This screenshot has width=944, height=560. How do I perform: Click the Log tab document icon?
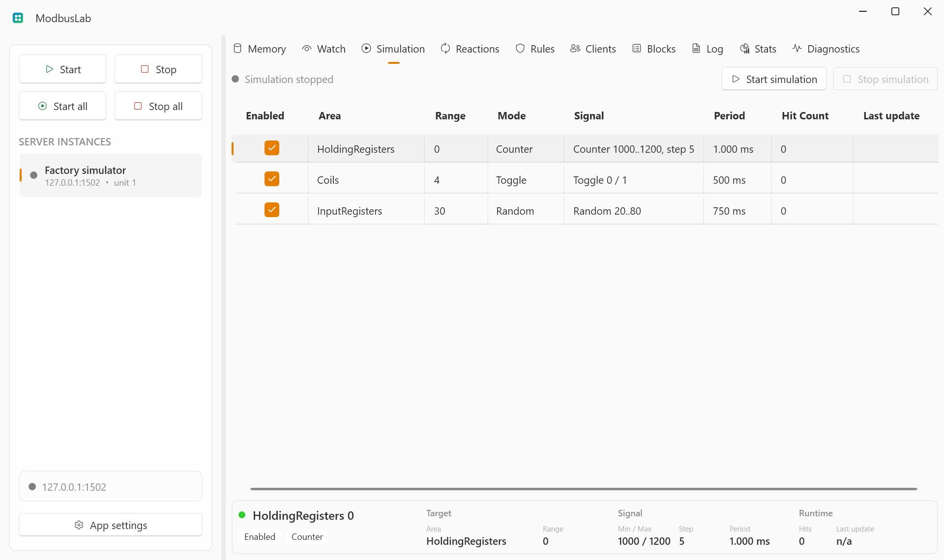point(696,49)
